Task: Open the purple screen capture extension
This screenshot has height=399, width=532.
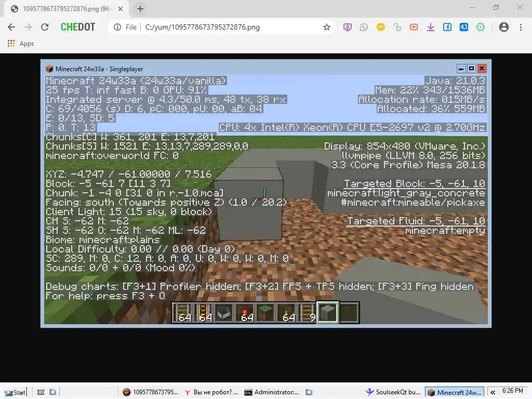Action: pyautogui.click(x=347, y=27)
